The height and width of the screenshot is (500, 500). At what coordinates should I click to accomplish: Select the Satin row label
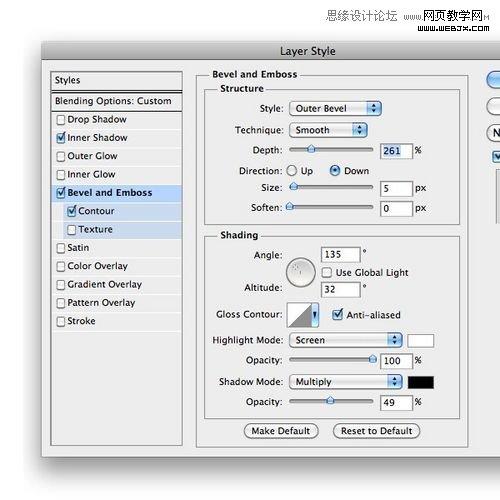(x=78, y=248)
